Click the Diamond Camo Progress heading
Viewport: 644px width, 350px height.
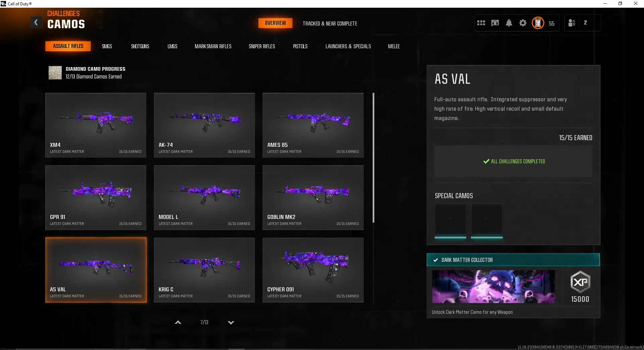(96, 69)
